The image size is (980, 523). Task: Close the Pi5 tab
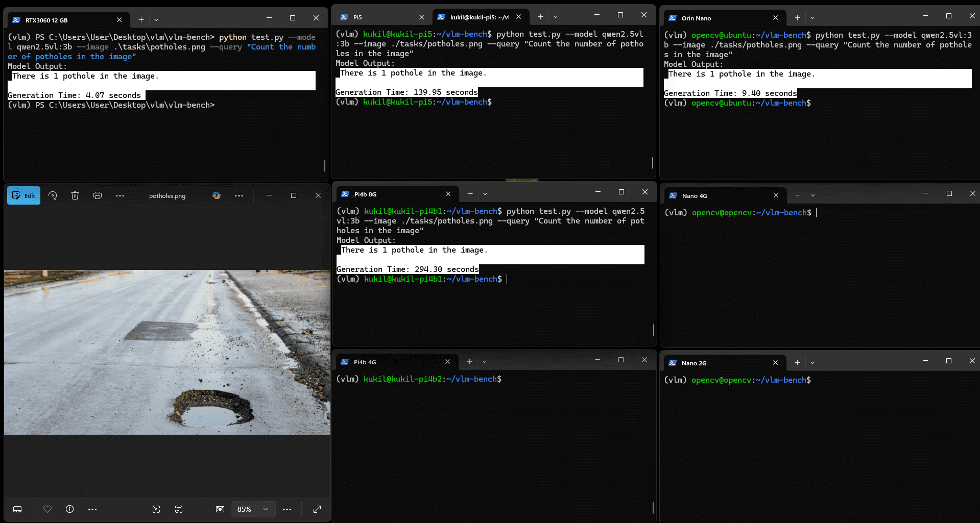[x=421, y=17]
